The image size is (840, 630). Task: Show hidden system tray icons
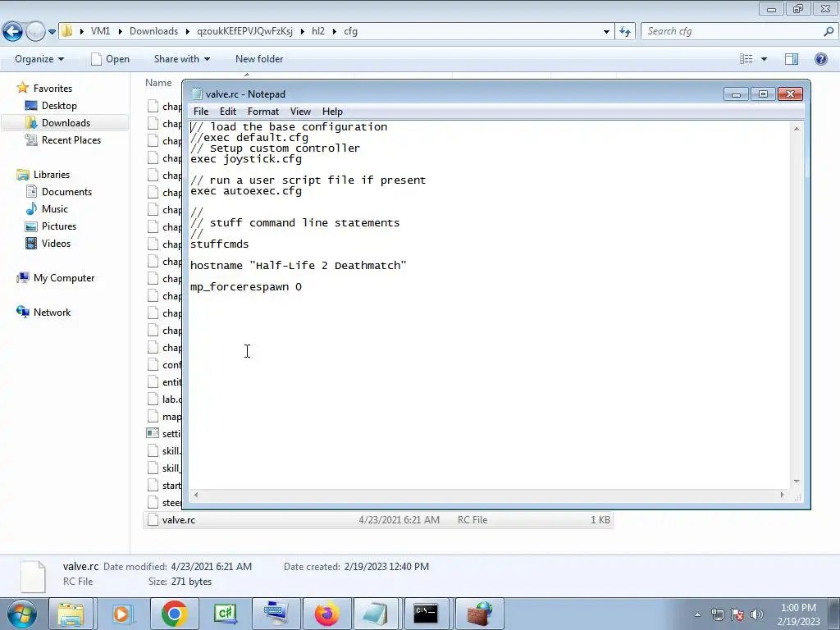click(697, 614)
